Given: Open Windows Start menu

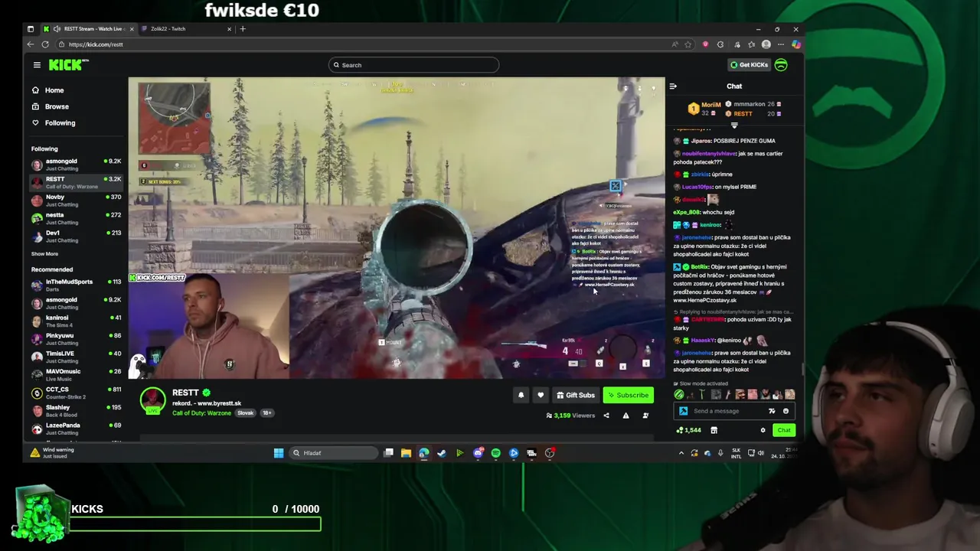Looking at the screenshot, I should (279, 453).
